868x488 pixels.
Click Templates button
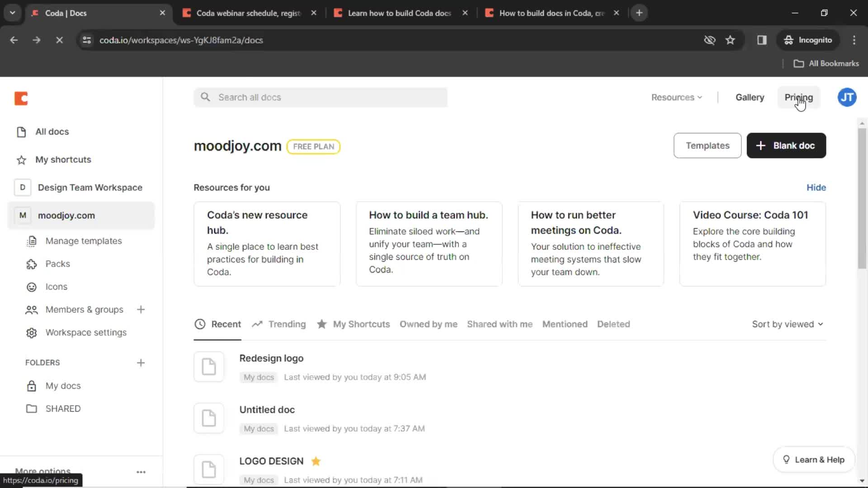[x=707, y=145]
